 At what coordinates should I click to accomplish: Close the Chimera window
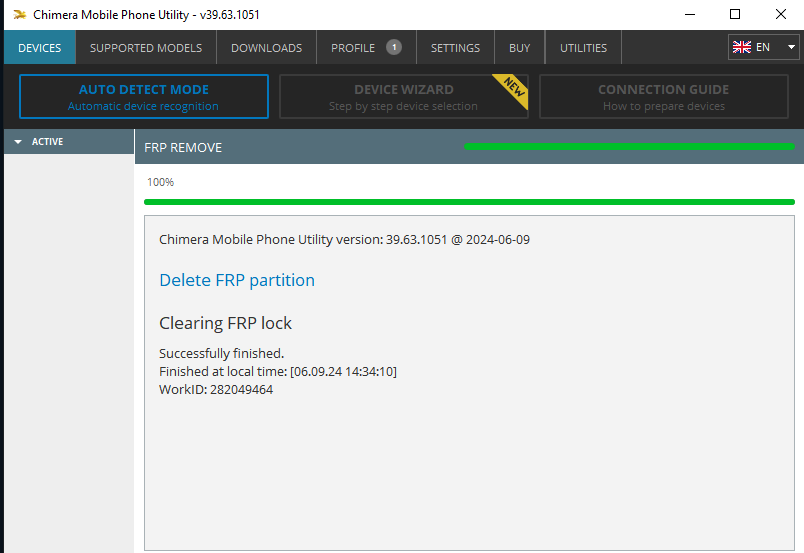780,14
